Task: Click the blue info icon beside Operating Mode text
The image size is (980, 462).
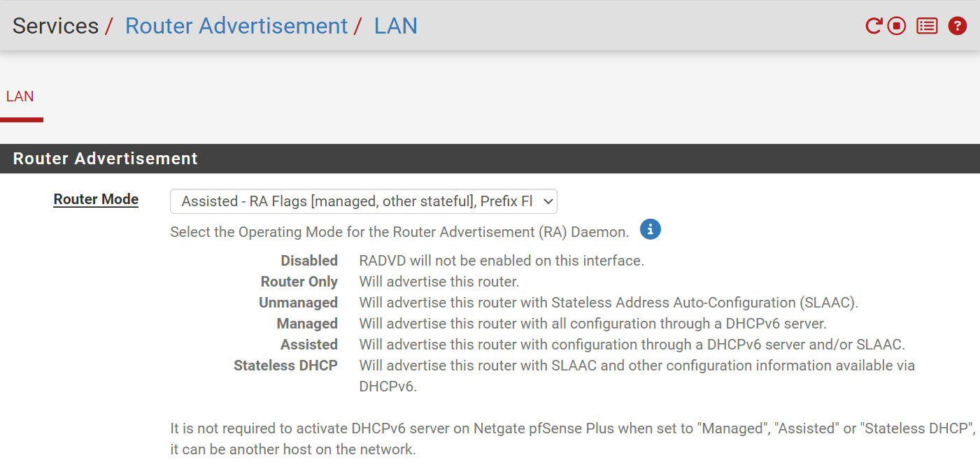Action: point(651,229)
